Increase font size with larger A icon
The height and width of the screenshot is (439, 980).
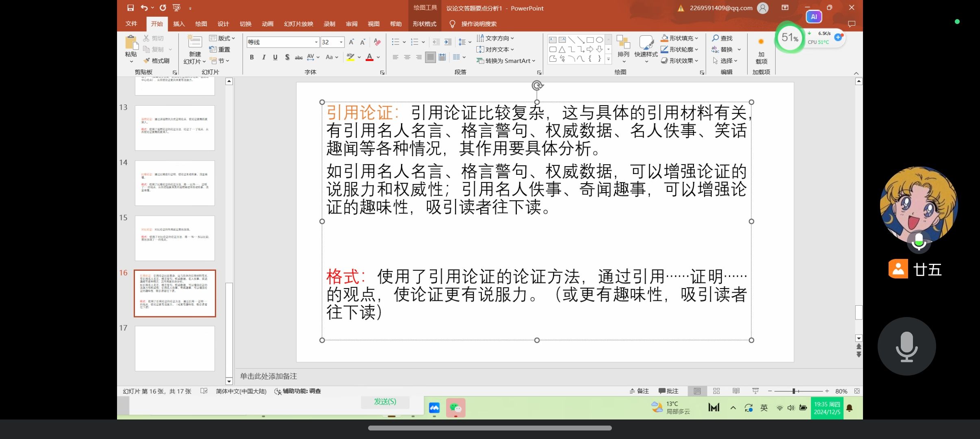351,42
